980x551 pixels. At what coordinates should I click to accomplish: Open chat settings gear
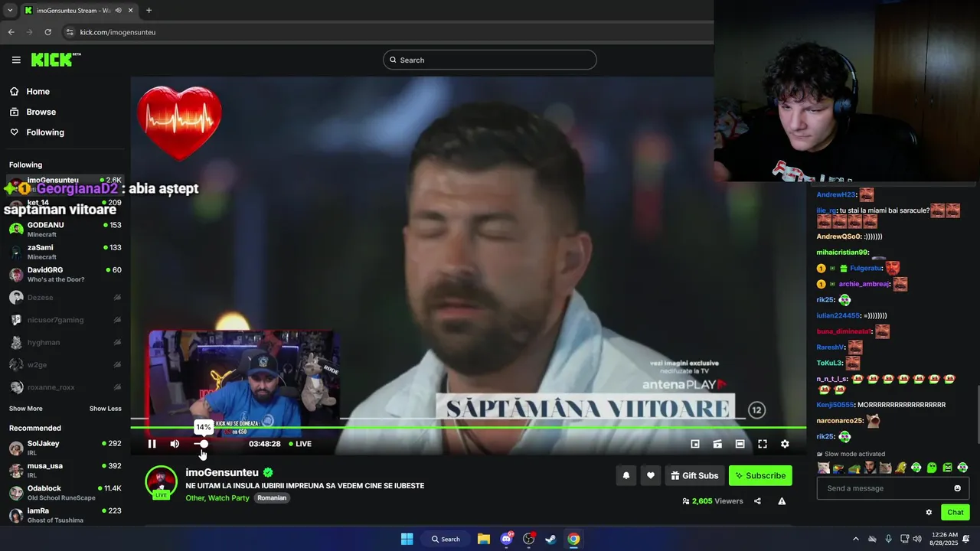click(x=929, y=513)
